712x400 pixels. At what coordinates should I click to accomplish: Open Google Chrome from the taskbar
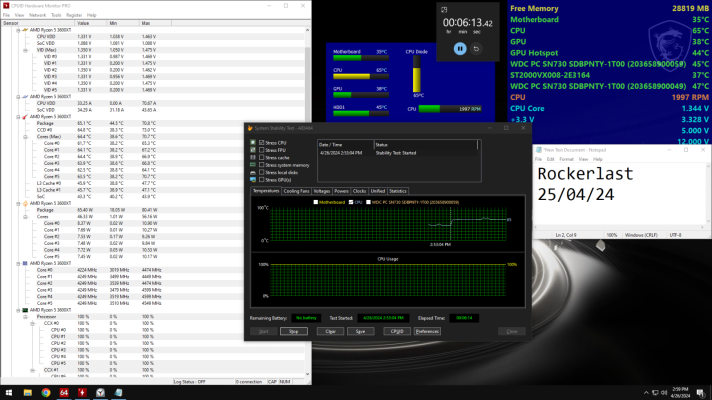pyautogui.click(x=46, y=393)
